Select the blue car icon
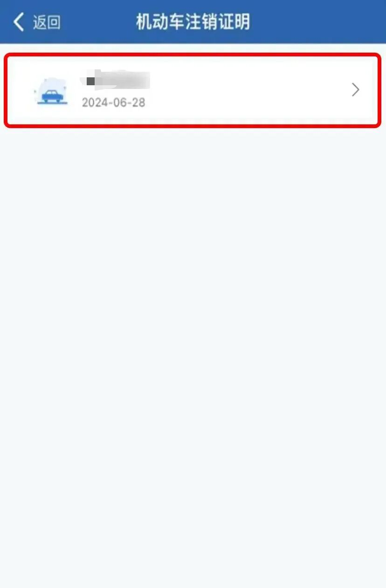The image size is (386, 588). click(x=51, y=91)
